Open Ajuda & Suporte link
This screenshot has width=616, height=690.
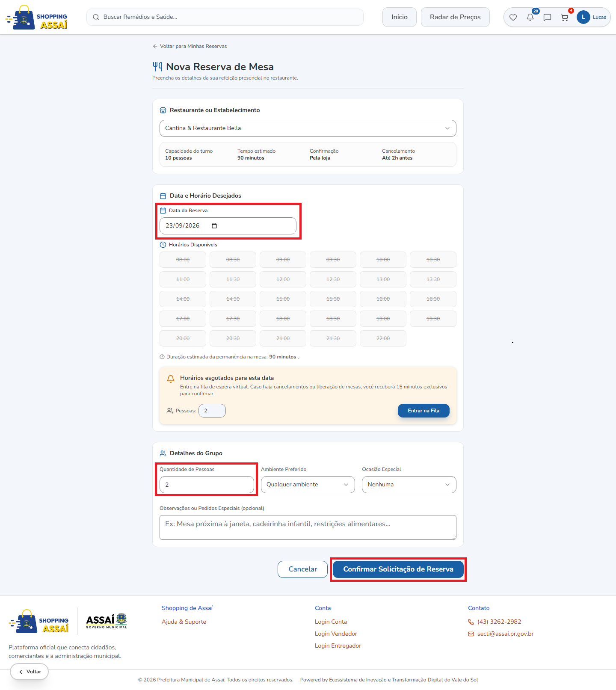184,622
